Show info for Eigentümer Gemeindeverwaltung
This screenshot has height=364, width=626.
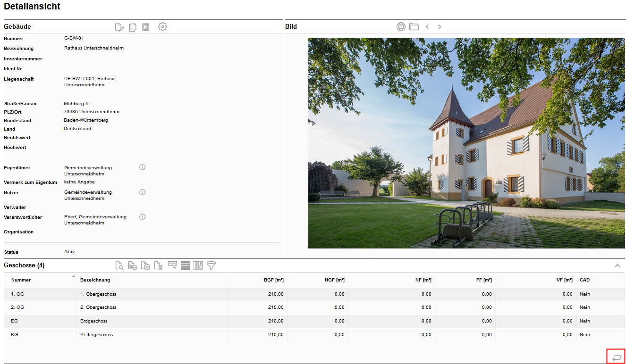point(142,167)
